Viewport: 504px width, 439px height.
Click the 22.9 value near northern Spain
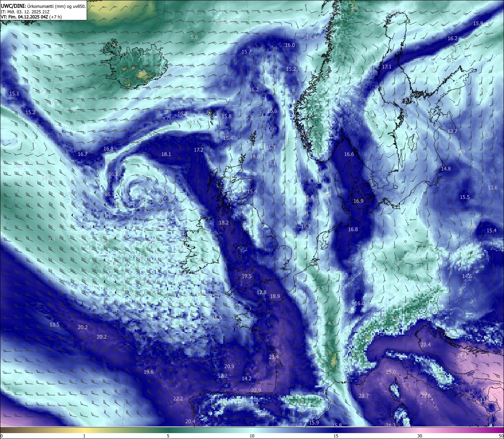coord(256,391)
